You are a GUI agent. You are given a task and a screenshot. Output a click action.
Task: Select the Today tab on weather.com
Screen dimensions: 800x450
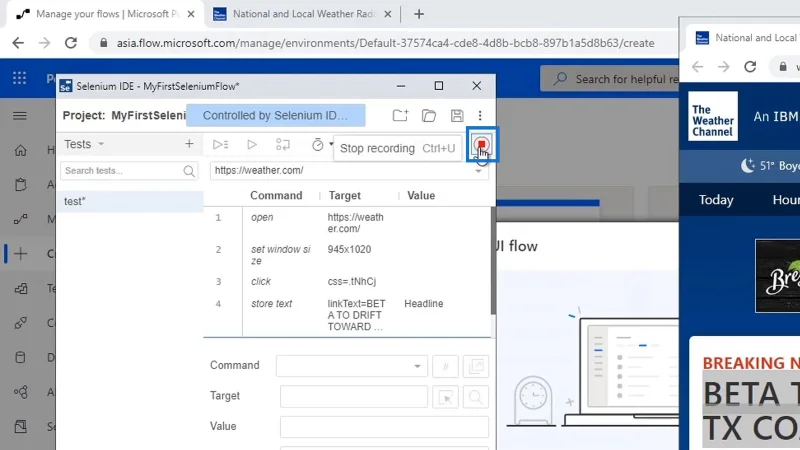[716, 199]
